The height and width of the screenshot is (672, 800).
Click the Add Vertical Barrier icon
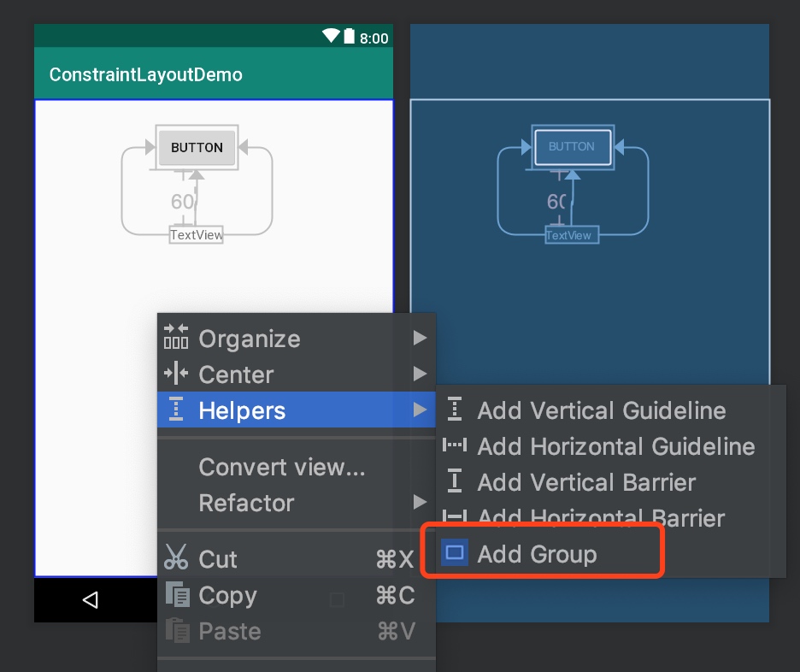(454, 481)
